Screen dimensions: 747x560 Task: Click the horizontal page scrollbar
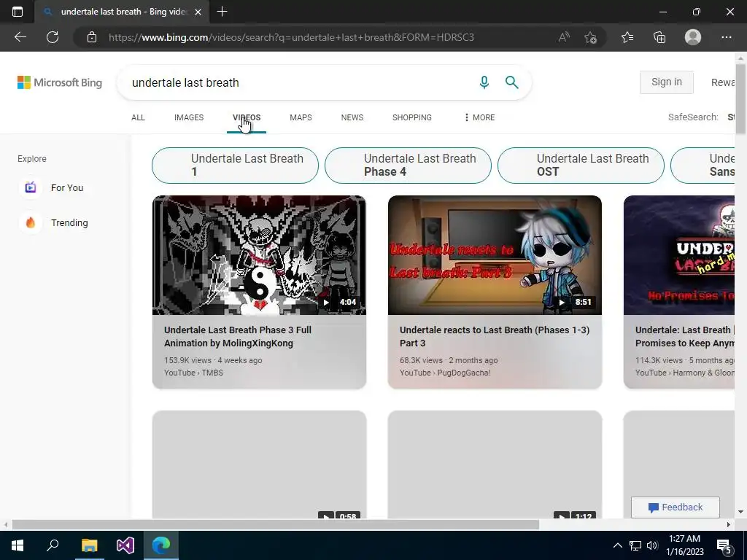coord(275,524)
